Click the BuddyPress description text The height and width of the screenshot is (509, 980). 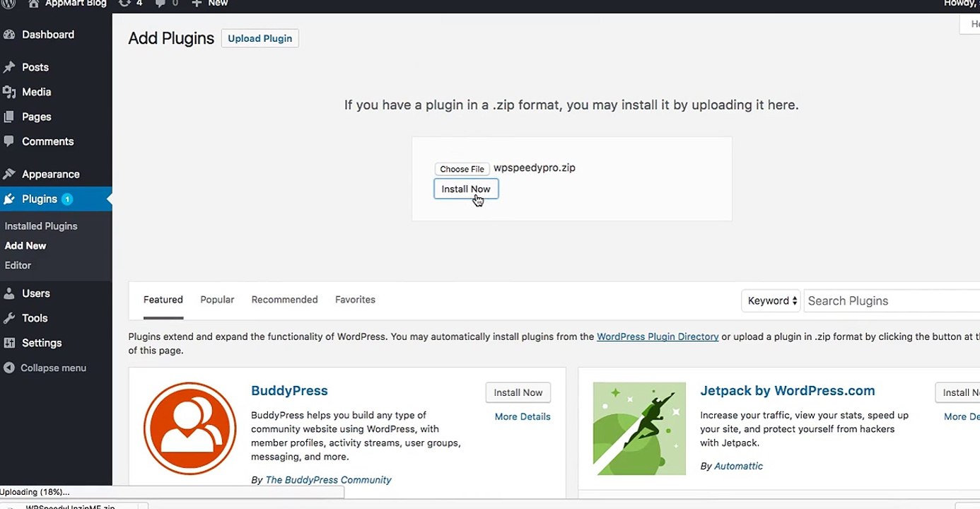[356, 435]
